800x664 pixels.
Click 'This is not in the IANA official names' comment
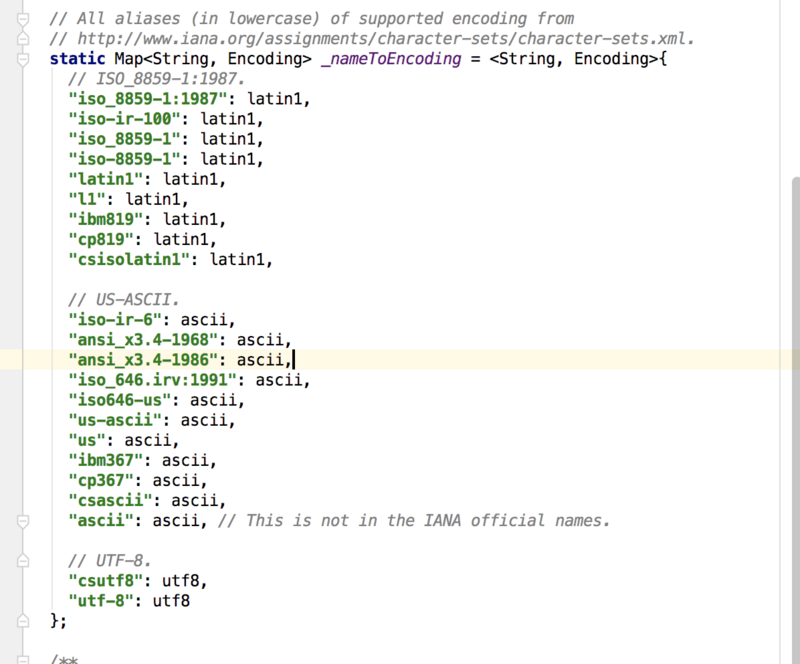coord(414,521)
